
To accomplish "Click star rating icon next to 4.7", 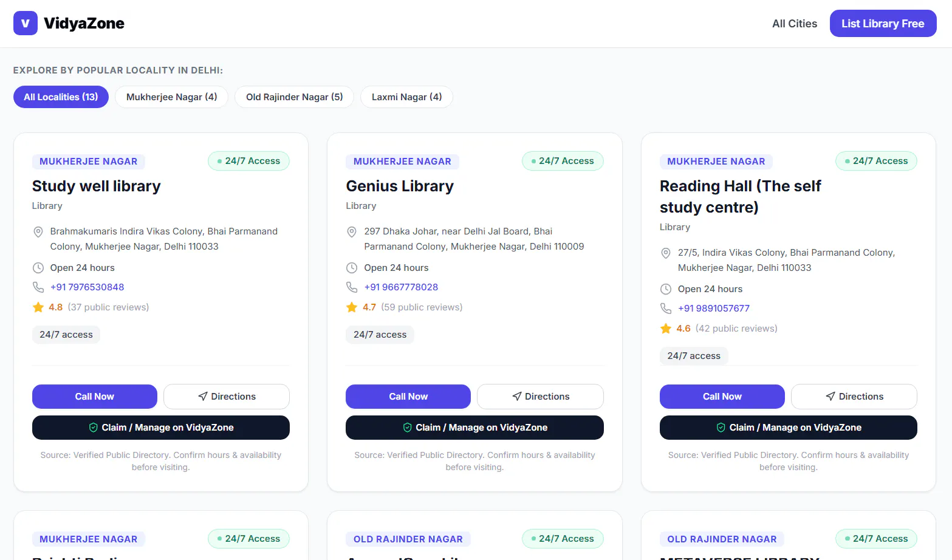I will (x=352, y=307).
